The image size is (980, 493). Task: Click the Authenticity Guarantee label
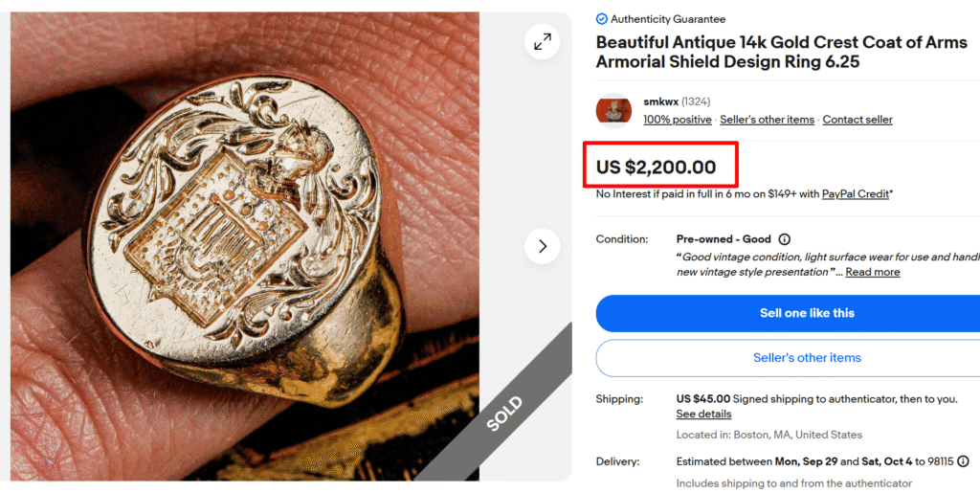pos(668,19)
